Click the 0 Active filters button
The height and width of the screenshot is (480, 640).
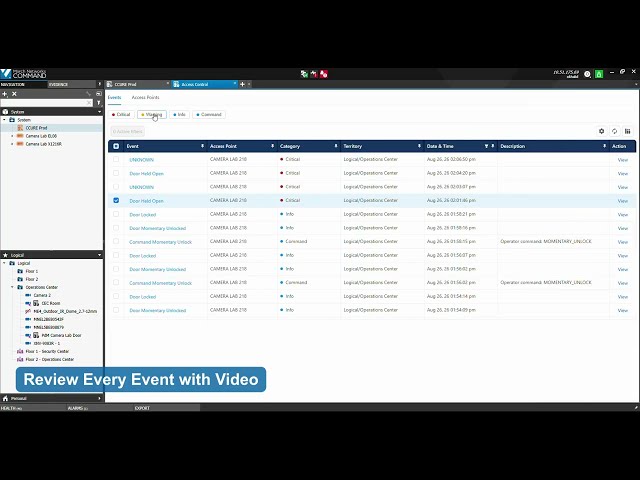[x=127, y=131]
